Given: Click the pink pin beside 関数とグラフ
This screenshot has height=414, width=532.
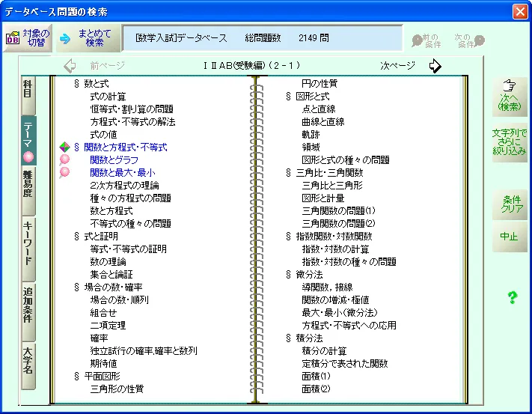Looking at the screenshot, I should tap(64, 159).
